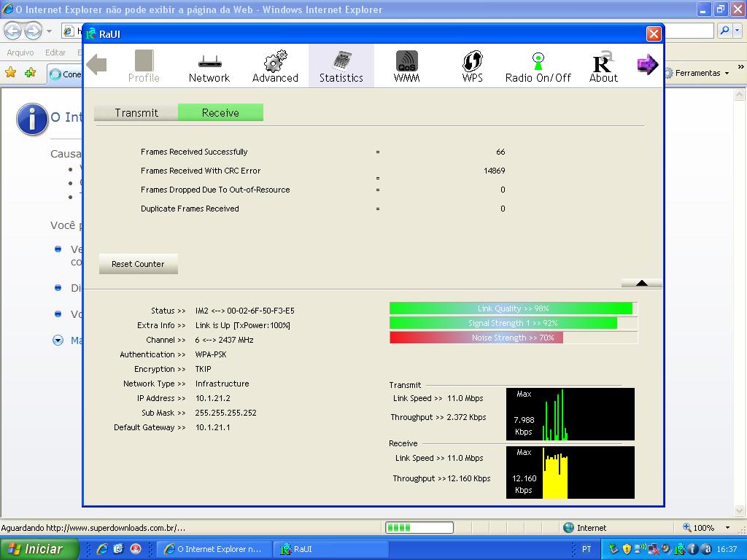Screen dimensions: 747x560
Task: Switch to the Transmit tab
Action: [136, 112]
